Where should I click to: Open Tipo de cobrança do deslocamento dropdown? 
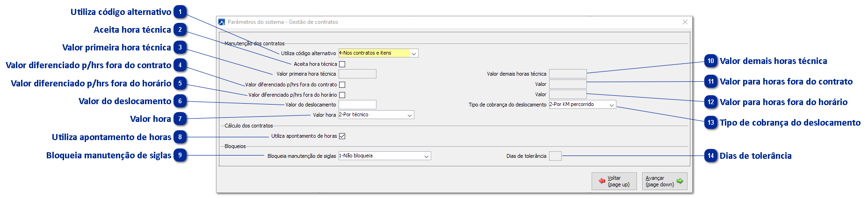[x=582, y=105]
